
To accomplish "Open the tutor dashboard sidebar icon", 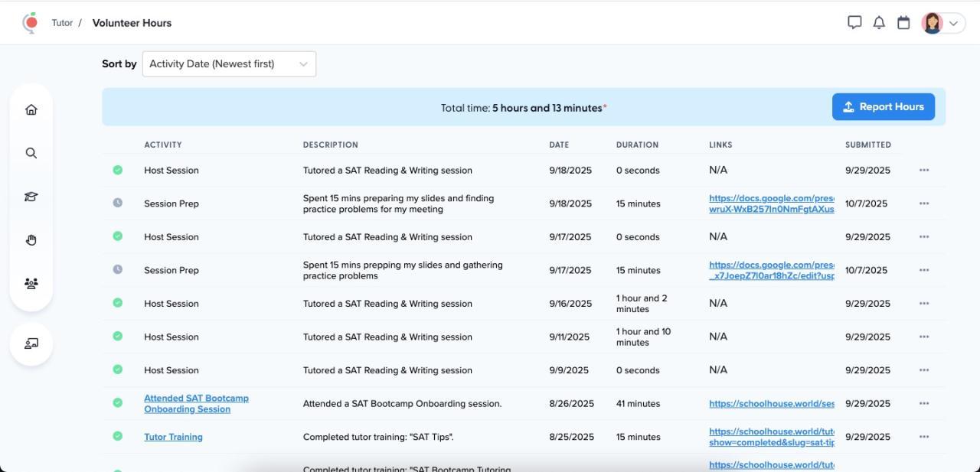I will click(31, 343).
